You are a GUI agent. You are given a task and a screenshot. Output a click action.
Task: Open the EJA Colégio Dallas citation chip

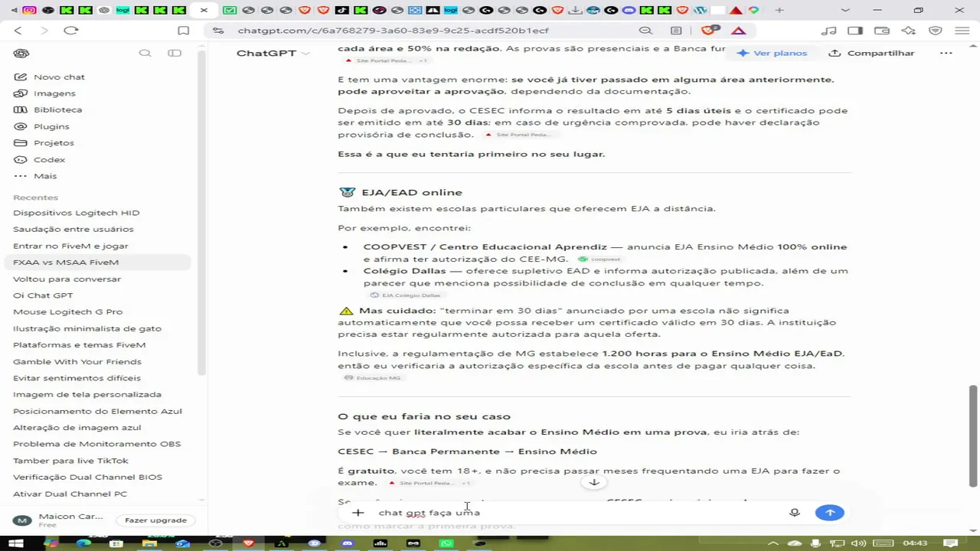pos(407,295)
